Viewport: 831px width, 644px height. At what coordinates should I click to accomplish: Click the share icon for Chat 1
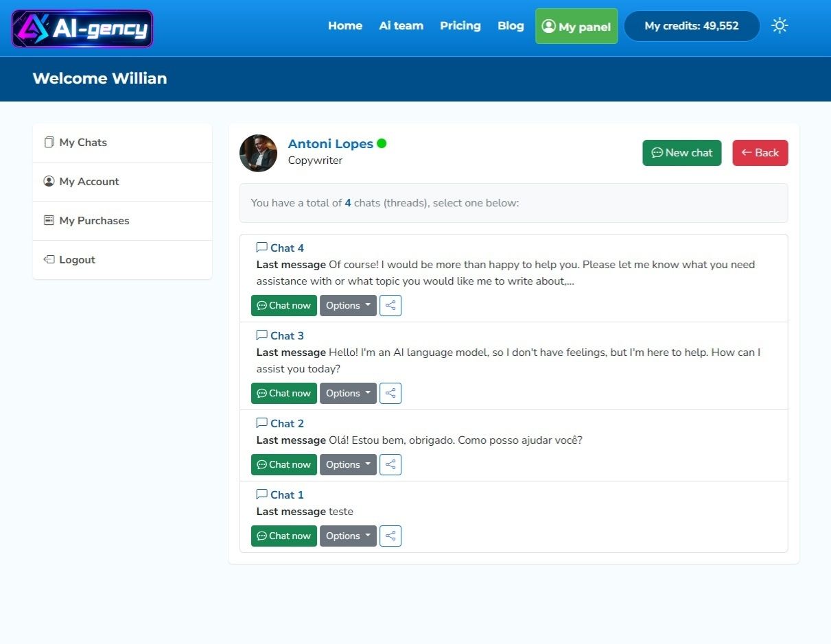pyautogui.click(x=390, y=536)
